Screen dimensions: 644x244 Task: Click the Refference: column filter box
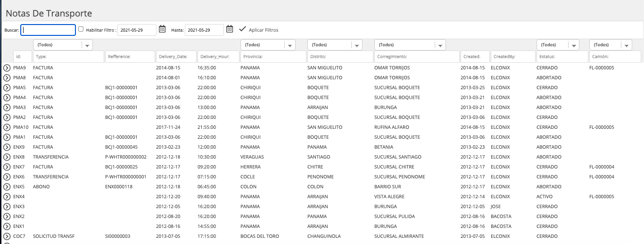[x=130, y=57]
